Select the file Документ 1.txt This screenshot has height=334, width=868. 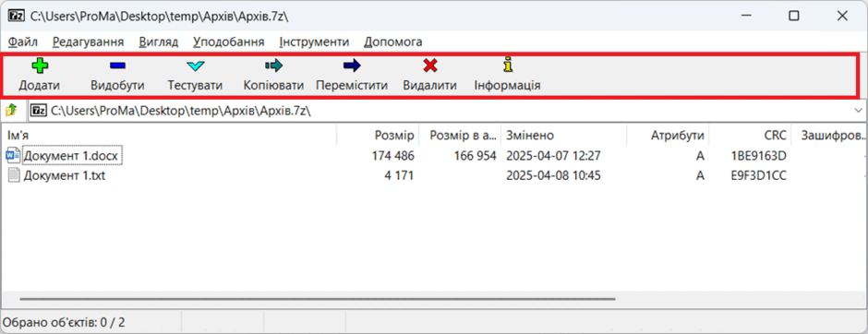click(x=65, y=176)
